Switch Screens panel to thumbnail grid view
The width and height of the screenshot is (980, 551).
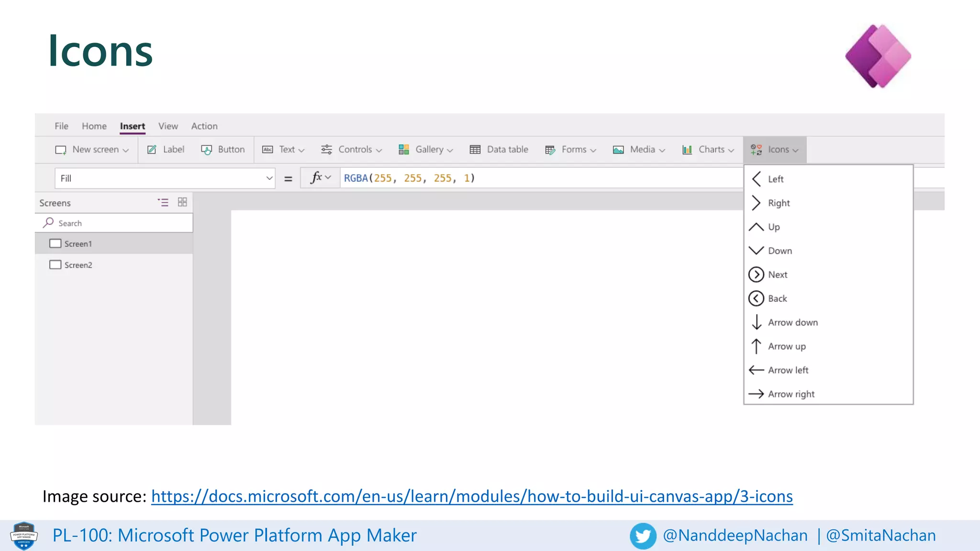[x=182, y=202]
